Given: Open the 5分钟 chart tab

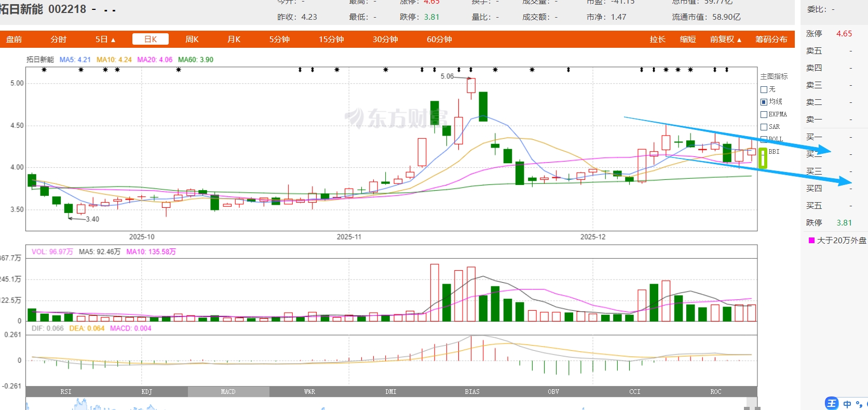Looking at the screenshot, I should [x=279, y=39].
